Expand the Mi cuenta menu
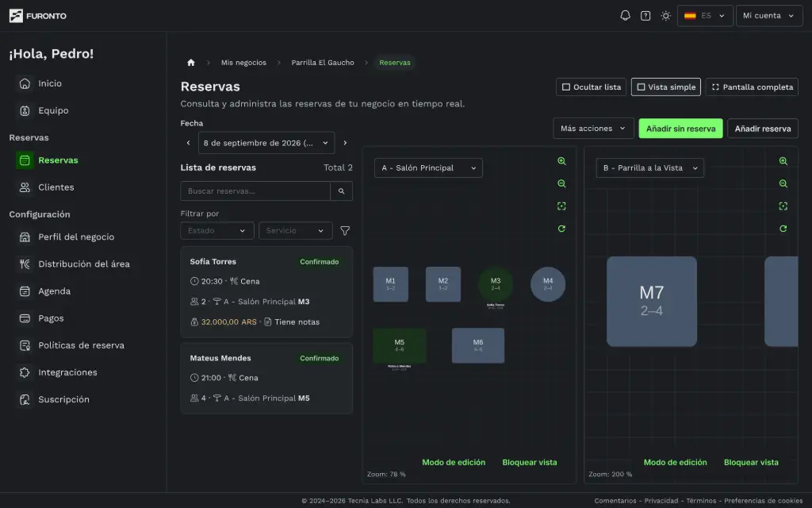The height and width of the screenshot is (508, 812). click(x=769, y=16)
